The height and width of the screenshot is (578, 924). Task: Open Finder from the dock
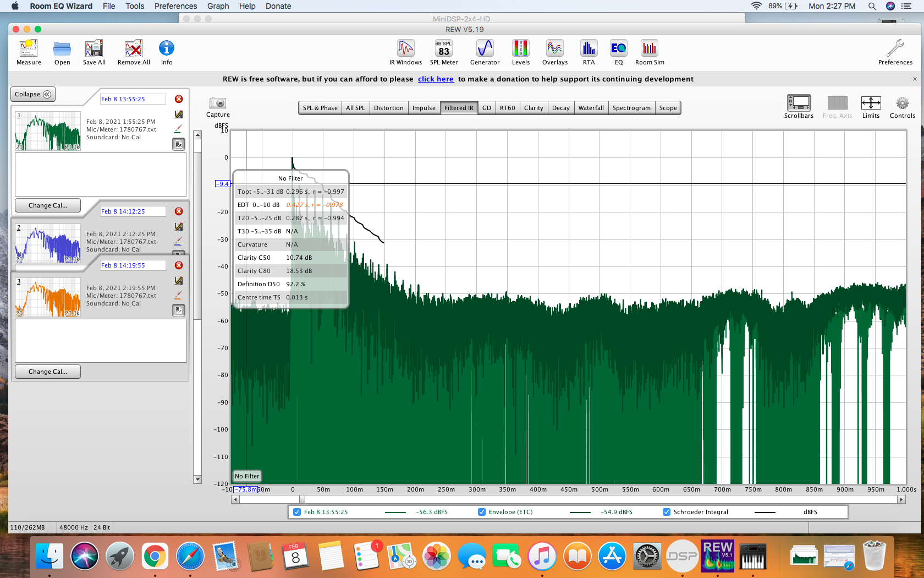coord(50,556)
